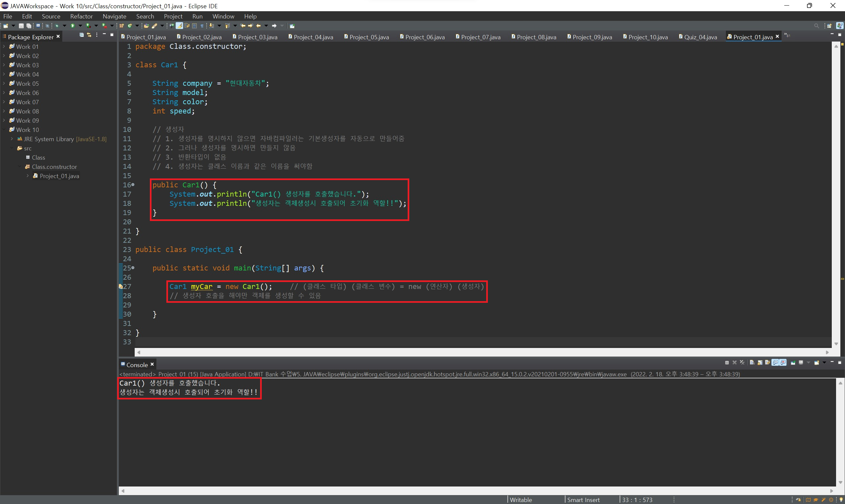The width and height of the screenshot is (845, 504).
Task: Click the Console tab close X
Action: point(152,364)
